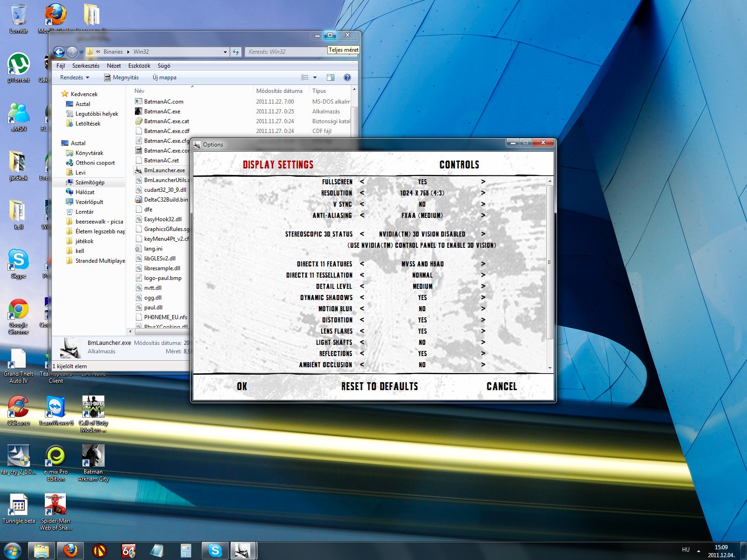Image resolution: width=747 pixels, height=560 pixels.
Task: Open the Rendezés dropdown in Explorer
Action: coord(75,77)
